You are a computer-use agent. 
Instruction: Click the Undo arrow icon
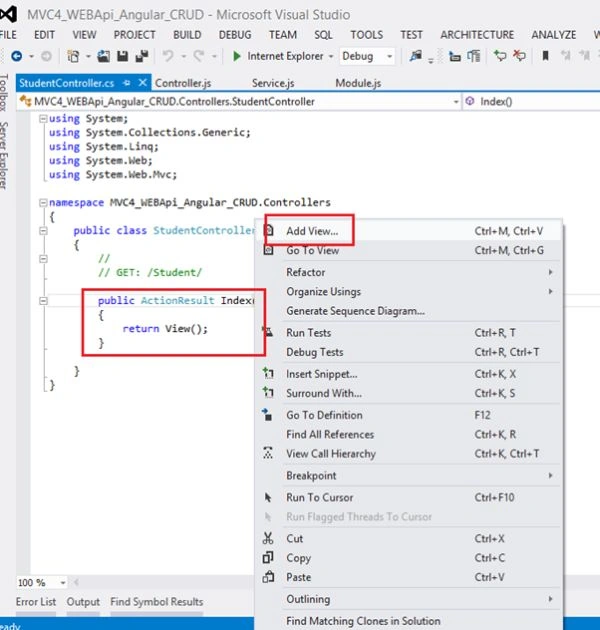pyautogui.click(x=168, y=56)
